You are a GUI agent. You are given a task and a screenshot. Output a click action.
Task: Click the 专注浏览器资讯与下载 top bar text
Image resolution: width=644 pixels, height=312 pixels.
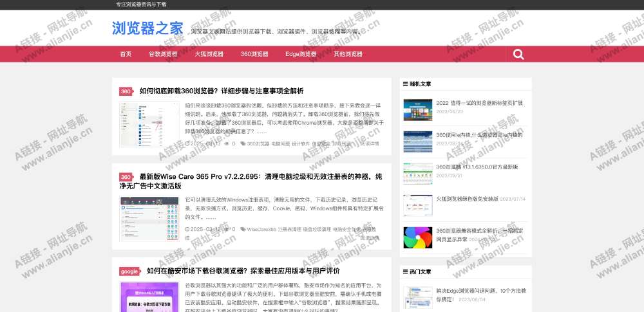(141, 5)
